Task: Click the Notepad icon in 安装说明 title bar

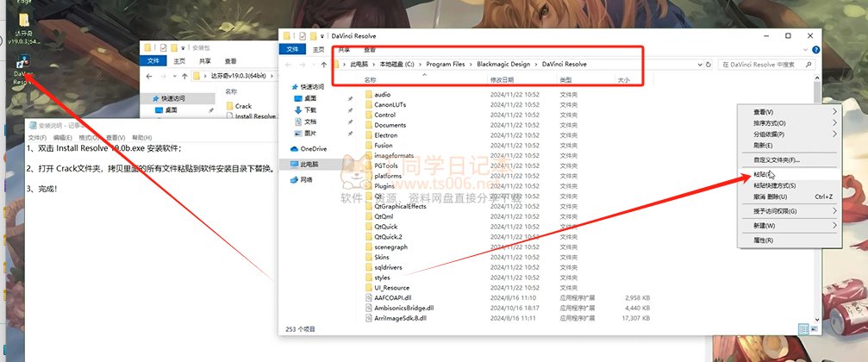Action: [33, 126]
